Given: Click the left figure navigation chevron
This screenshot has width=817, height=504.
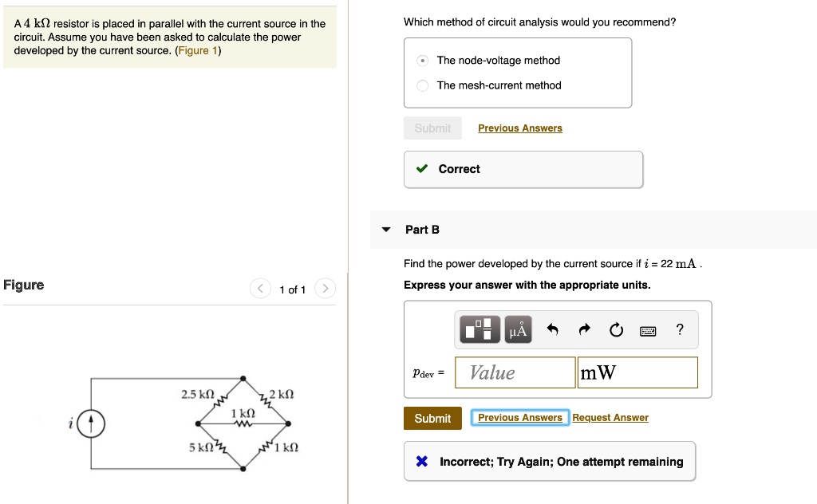Looking at the screenshot, I should point(259,289).
